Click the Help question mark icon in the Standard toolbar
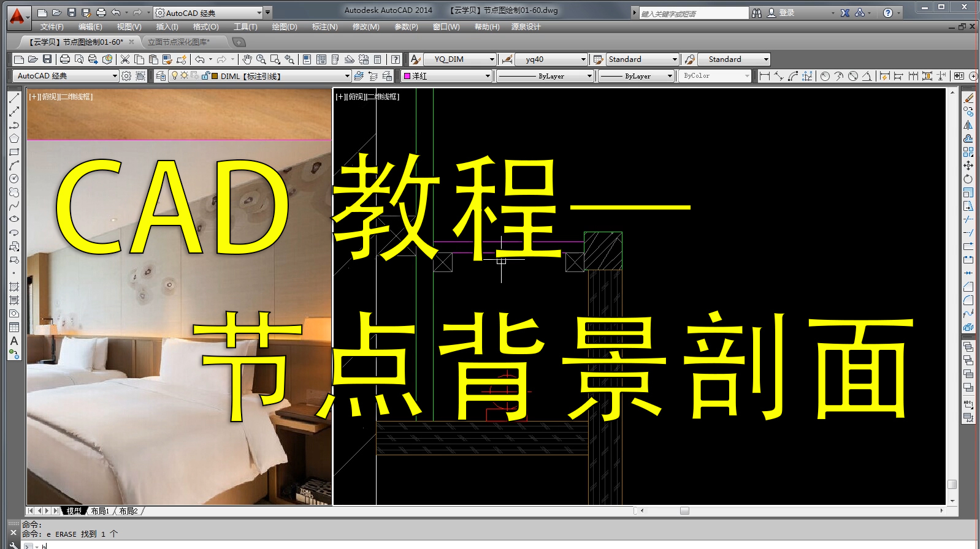Screen dimensions: 980x549 396,59
